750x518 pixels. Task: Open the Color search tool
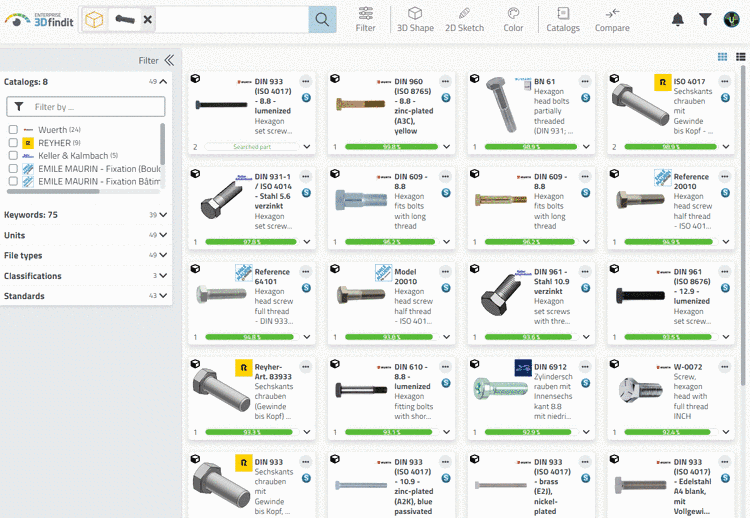[513, 20]
